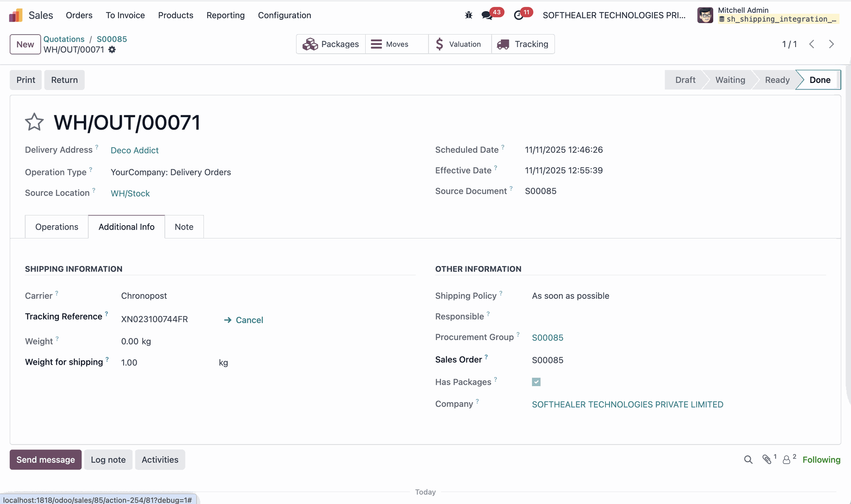
Task: Go to previous record arrow
Action: click(x=812, y=44)
